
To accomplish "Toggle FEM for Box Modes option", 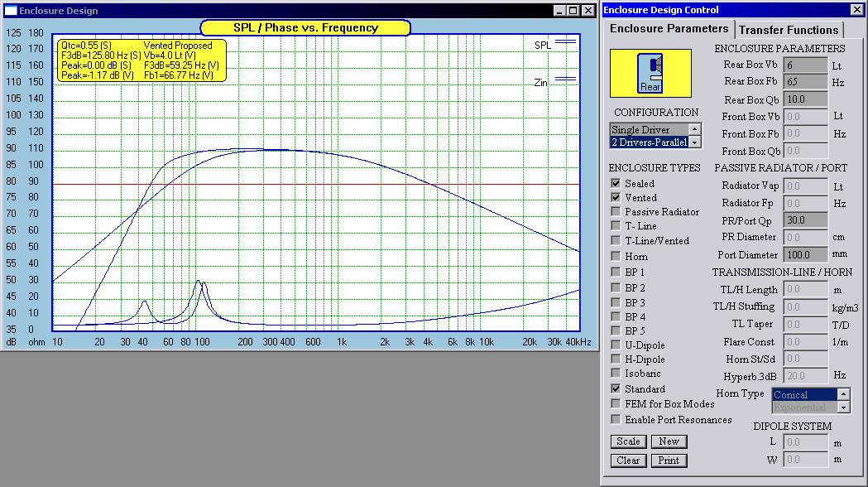I will tap(616, 403).
